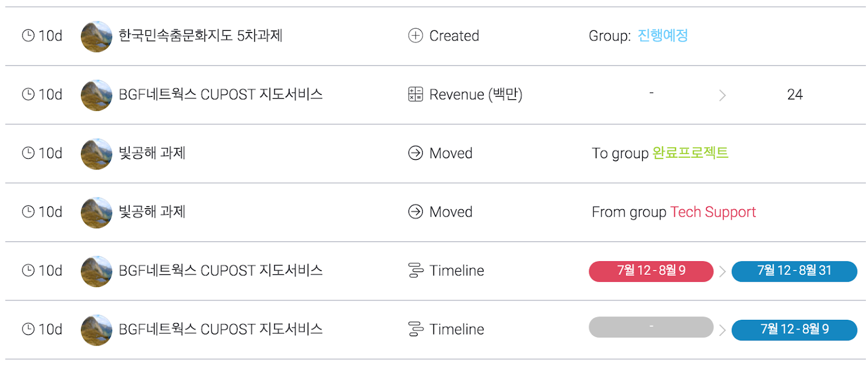Click the chevron after the gray timeline pill
Image resolution: width=868 pixels, height=368 pixels.
pyautogui.click(x=722, y=330)
